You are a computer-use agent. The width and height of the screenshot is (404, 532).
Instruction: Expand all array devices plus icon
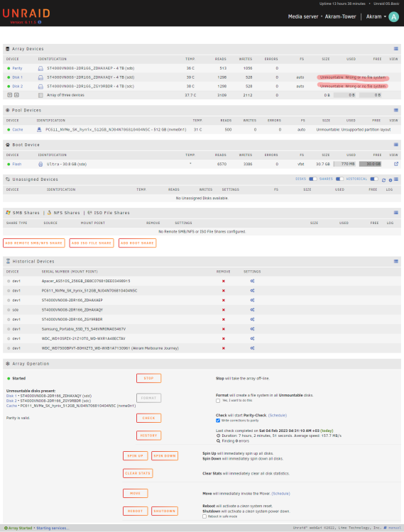[10, 95]
